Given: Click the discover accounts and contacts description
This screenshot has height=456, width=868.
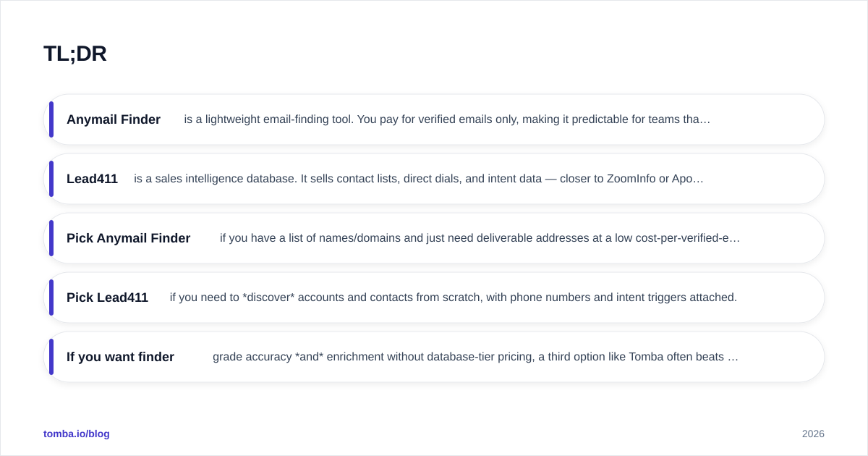Looking at the screenshot, I should point(454,297).
